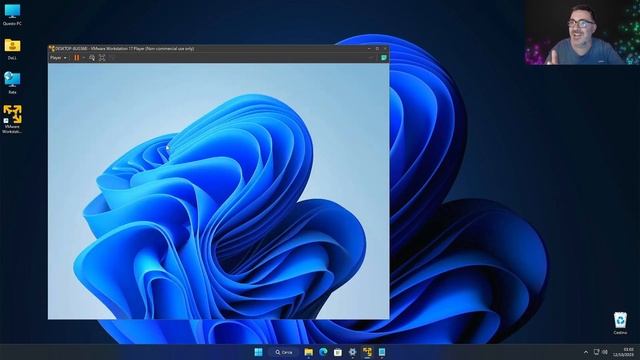
Task: Select the Rete network desktop icon
Action: pos(12,83)
